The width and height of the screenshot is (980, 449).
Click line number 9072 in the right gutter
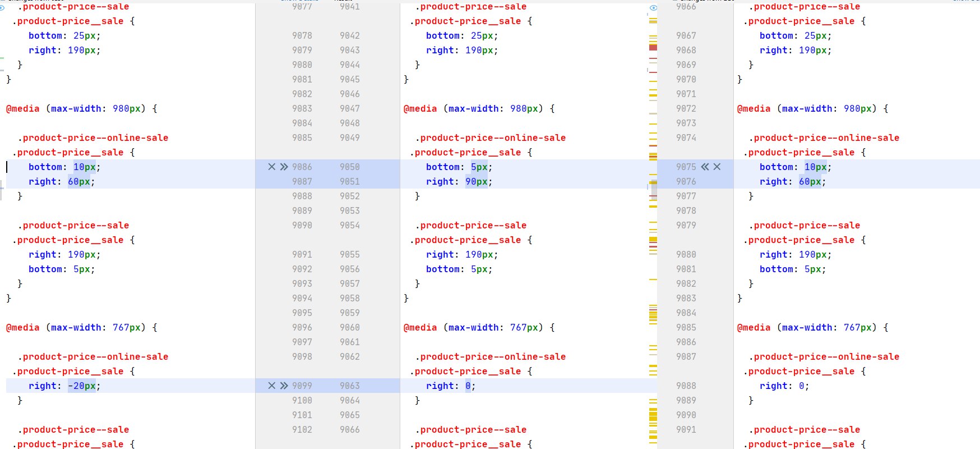pyautogui.click(x=686, y=108)
